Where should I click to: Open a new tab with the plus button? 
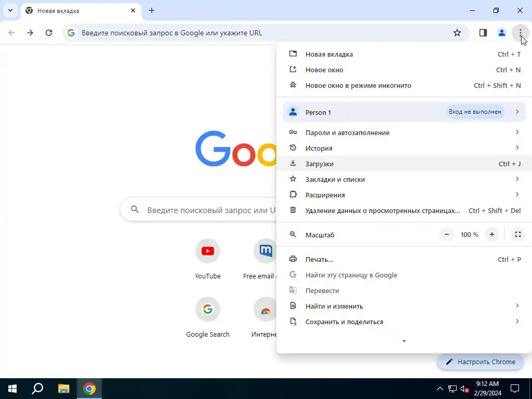pos(152,10)
